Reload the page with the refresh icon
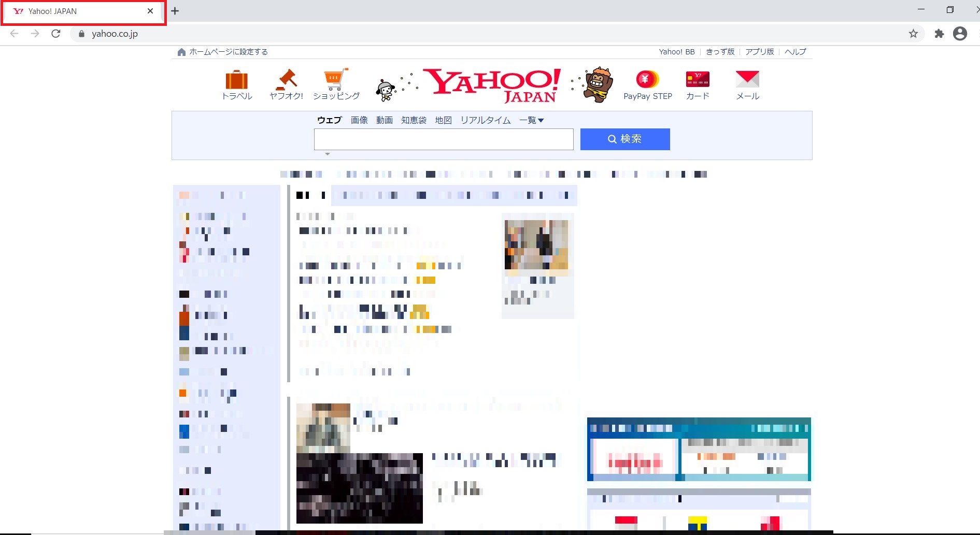This screenshot has width=980, height=535. click(55, 33)
